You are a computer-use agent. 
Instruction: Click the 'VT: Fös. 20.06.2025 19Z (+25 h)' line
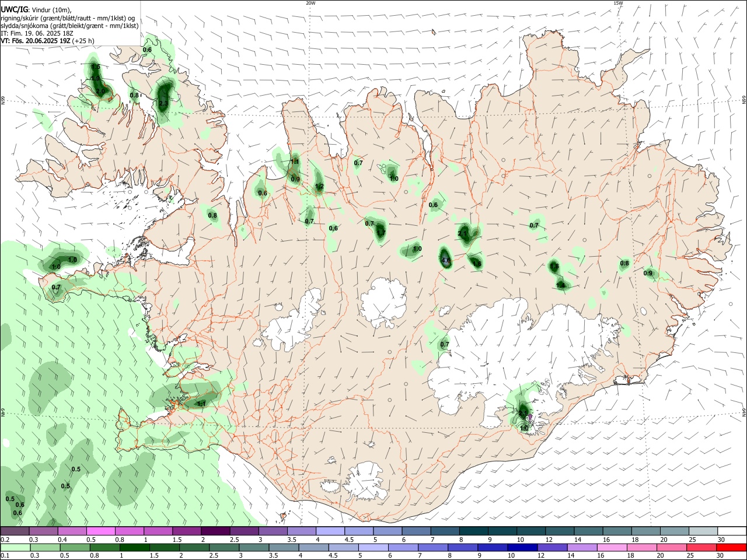tap(47, 41)
